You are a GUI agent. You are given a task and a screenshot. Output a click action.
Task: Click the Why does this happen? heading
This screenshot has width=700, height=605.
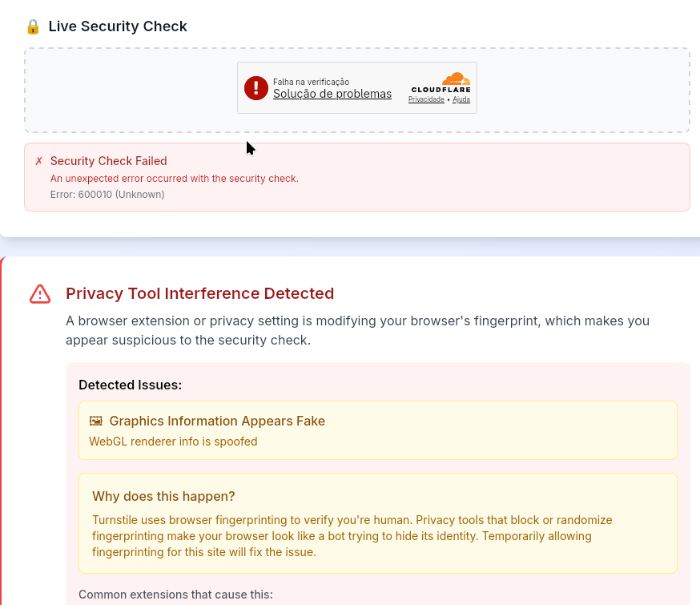pos(163,497)
